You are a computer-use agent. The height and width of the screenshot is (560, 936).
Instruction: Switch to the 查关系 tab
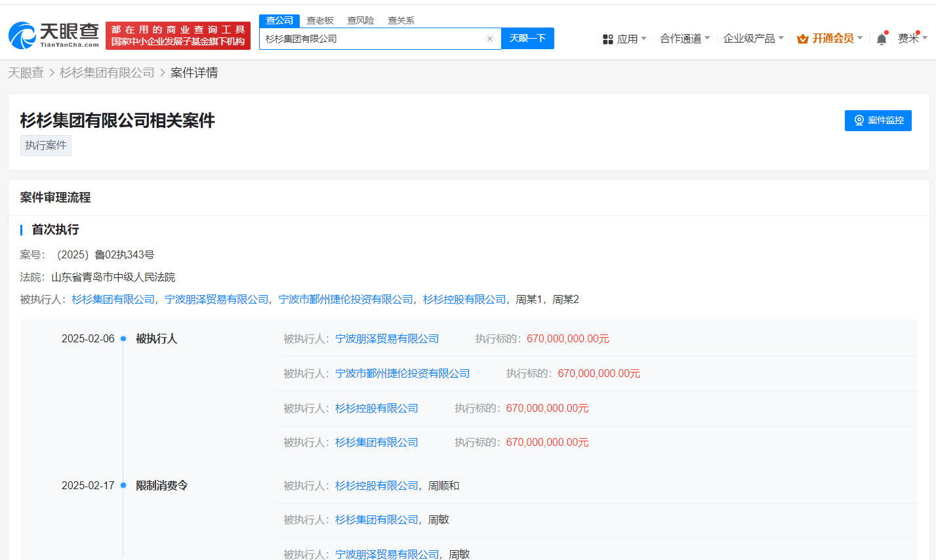click(x=401, y=20)
